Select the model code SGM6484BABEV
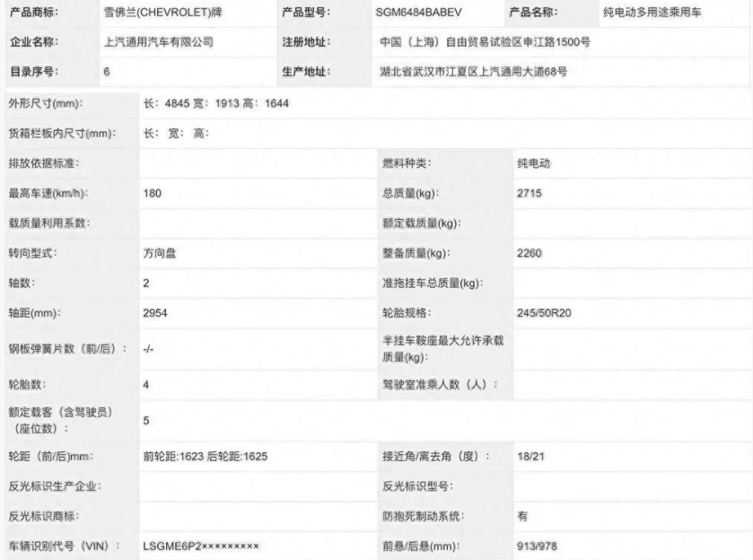The width and height of the screenshot is (753, 560). point(418,13)
